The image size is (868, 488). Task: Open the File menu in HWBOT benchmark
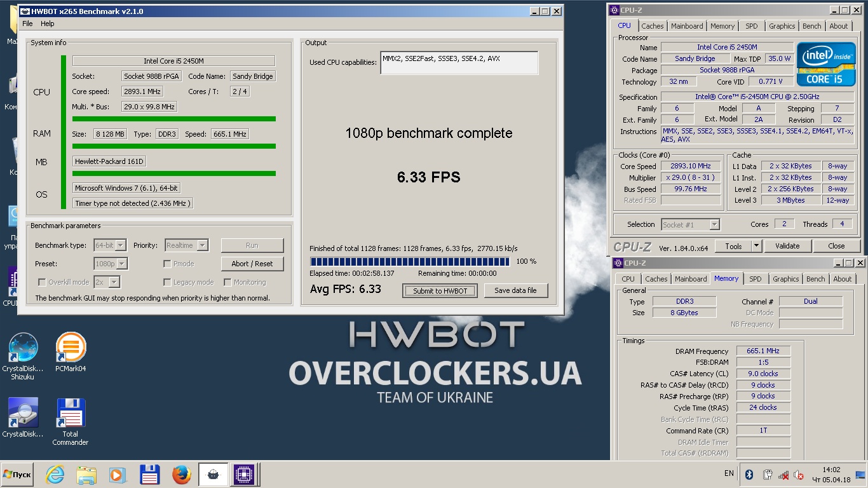tap(27, 24)
